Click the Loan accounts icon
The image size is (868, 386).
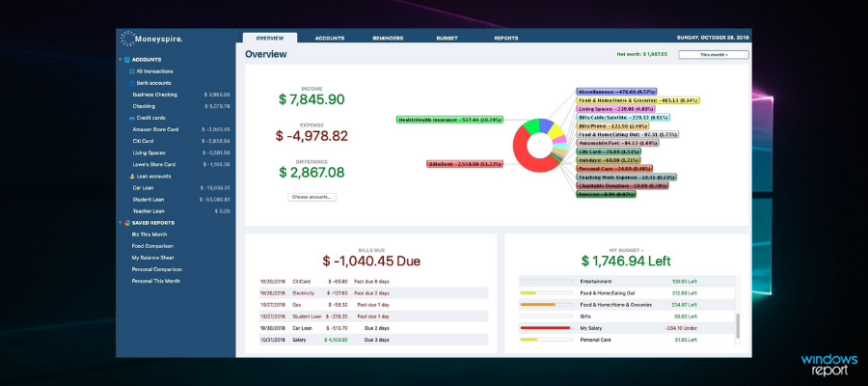(x=132, y=176)
